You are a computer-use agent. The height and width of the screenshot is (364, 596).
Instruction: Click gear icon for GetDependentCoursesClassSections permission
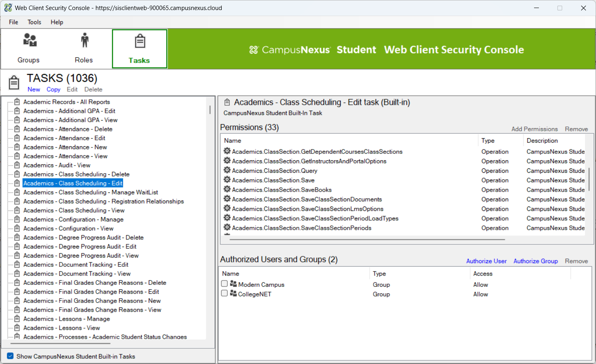coord(227,151)
